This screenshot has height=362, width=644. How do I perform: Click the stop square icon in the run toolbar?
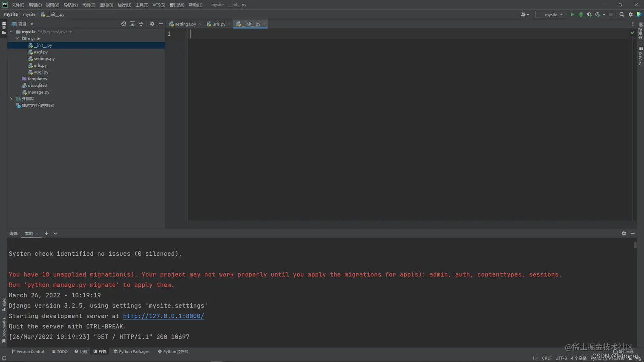pyautogui.click(x=611, y=14)
